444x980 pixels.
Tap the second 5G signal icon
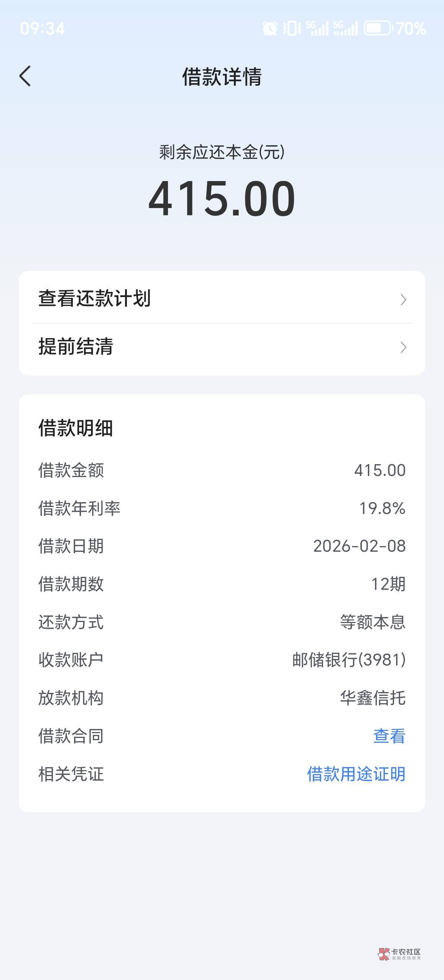[x=345, y=28]
